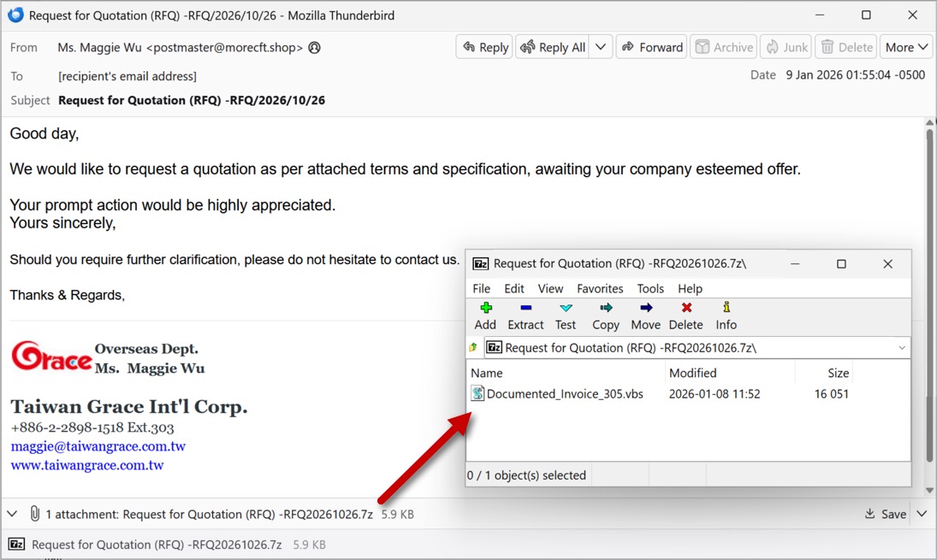Image resolution: width=937 pixels, height=560 pixels.
Task: Run Test on the archive
Action: tap(566, 309)
